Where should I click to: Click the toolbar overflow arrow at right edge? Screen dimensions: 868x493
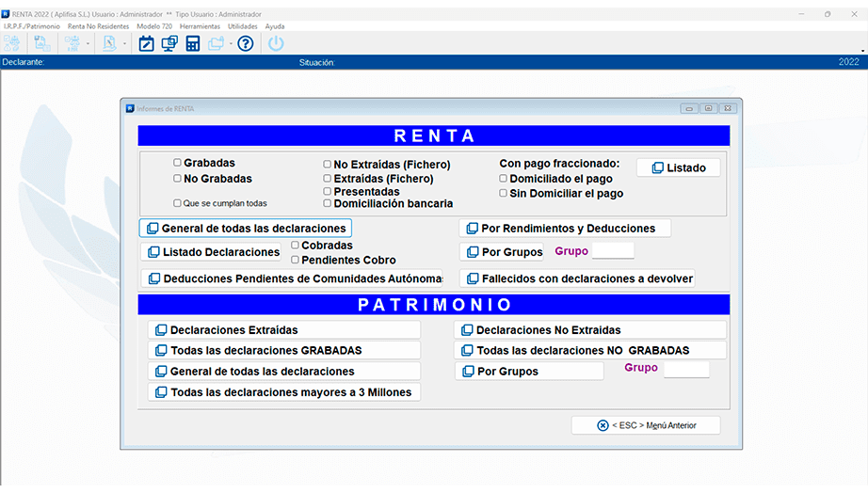pyautogui.click(x=863, y=51)
